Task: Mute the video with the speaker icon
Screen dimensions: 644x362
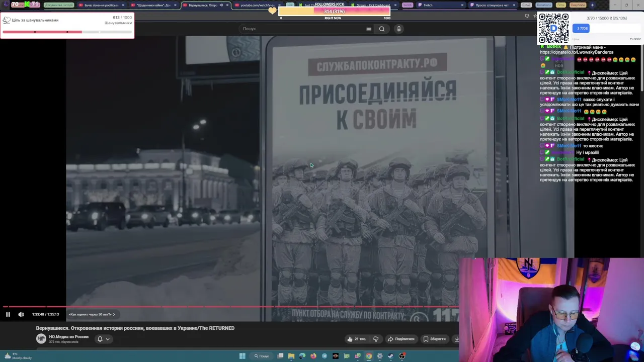Action: (21, 314)
